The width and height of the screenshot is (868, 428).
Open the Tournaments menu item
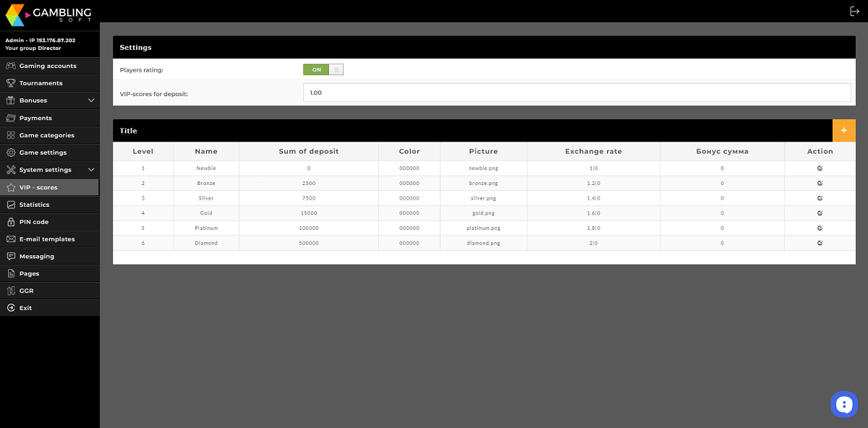pos(49,83)
